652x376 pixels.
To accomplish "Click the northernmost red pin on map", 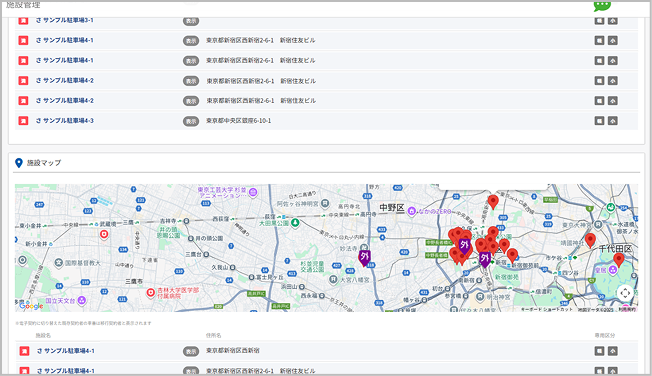I will 493,201.
